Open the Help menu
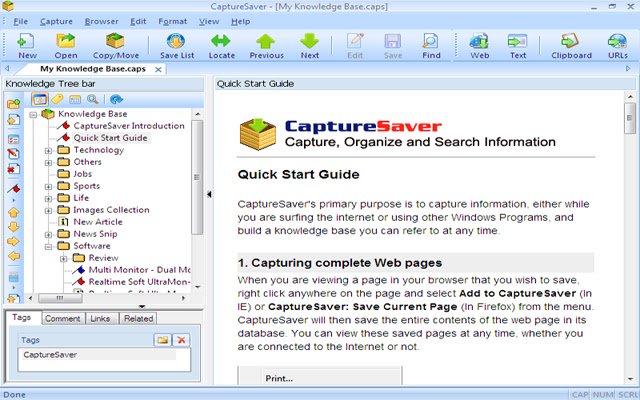This screenshot has height=400, width=640. click(x=240, y=22)
